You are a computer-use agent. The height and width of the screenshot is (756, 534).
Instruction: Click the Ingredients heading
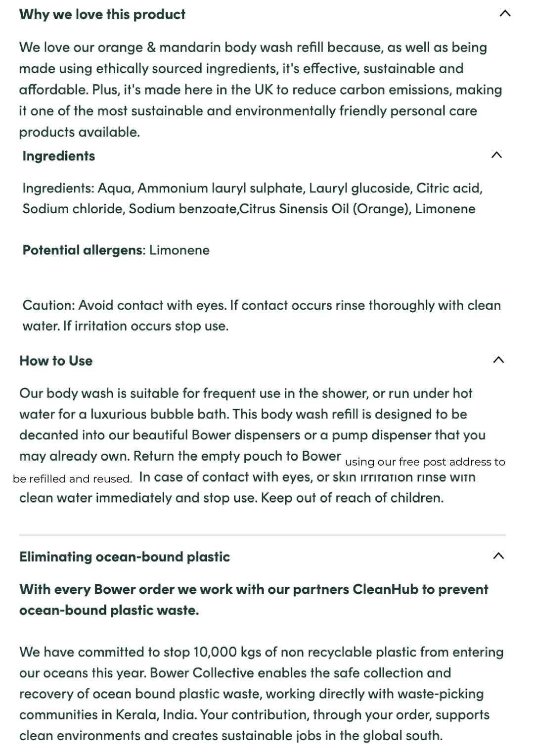tap(59, 156)
